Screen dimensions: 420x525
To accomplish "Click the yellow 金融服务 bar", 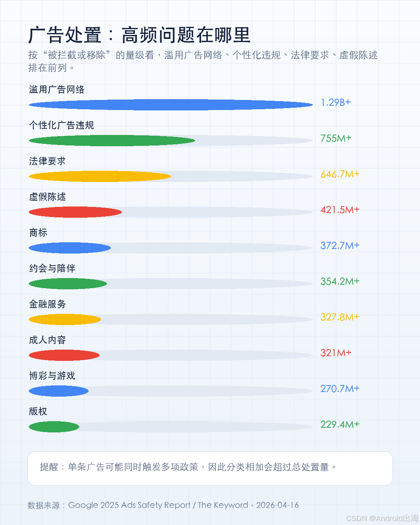I will point(65,319).
